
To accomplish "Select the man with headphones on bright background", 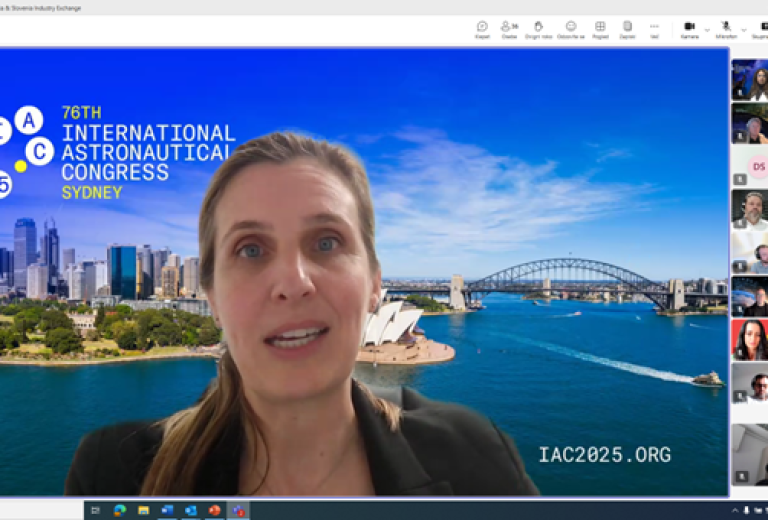I will 750,253.
